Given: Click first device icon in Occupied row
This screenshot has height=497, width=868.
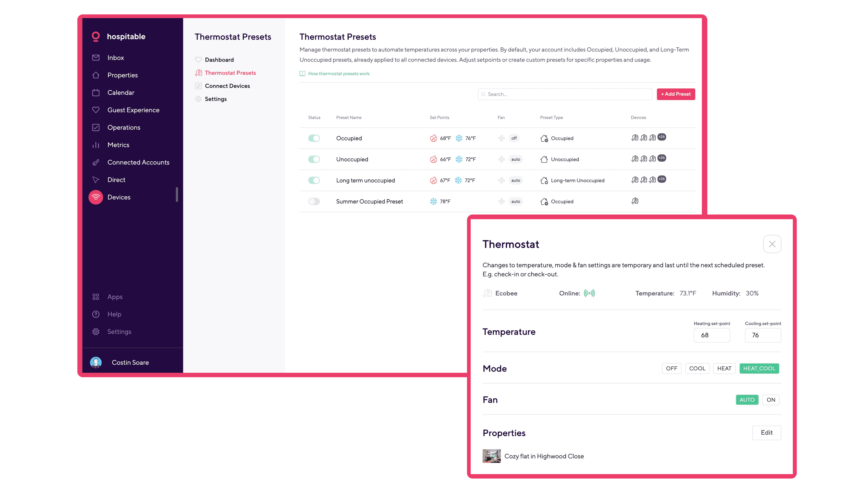Looking at the screenshot, I should point(635,137).
